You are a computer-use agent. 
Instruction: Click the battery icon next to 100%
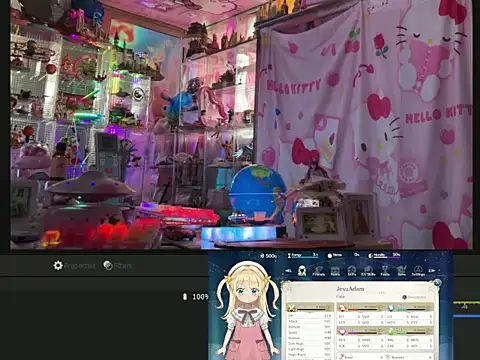click(x=185, y=296)
